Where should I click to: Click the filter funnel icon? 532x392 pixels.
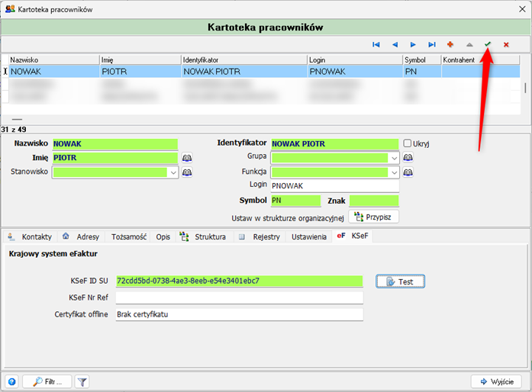[82, 381]
